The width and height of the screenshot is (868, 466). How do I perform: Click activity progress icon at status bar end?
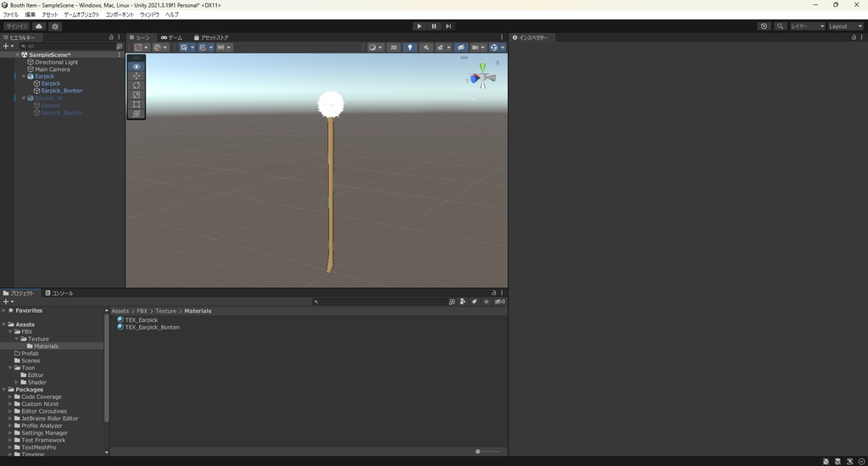[x=861, y=461]
